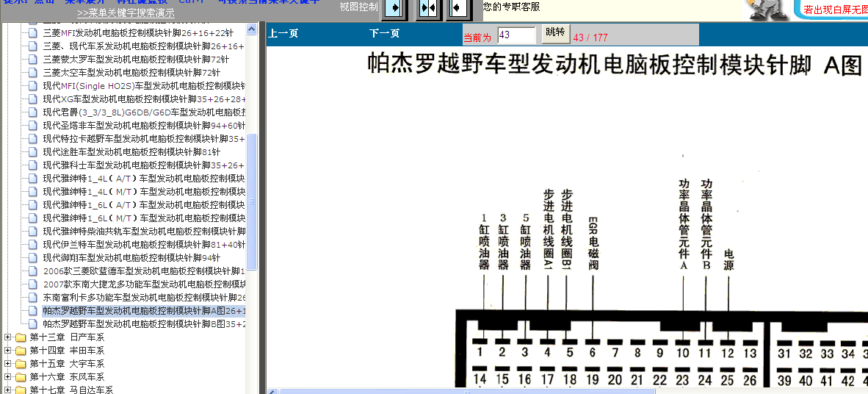Open 现代途胜车型针脚81针 entry
868x394 pixels.
[131, 152]
